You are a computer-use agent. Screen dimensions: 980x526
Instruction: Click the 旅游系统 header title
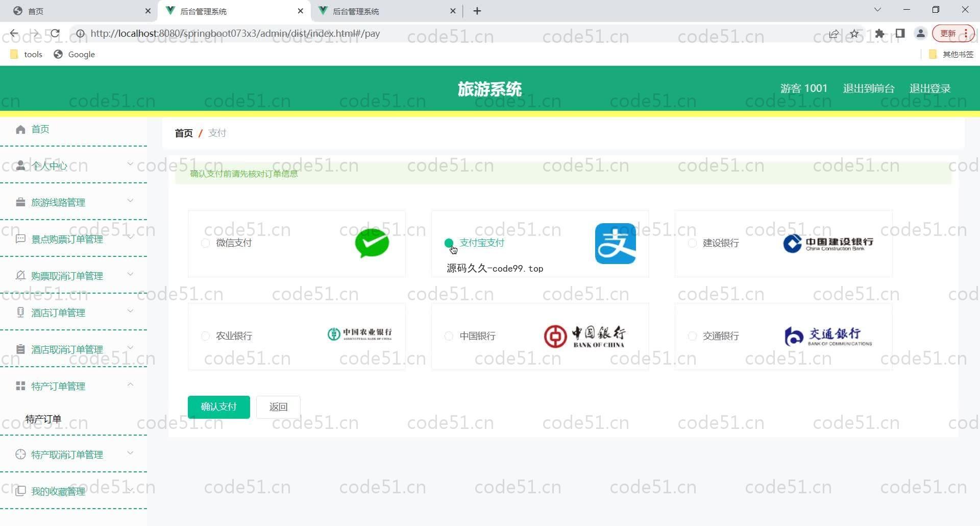coord(489,89)
